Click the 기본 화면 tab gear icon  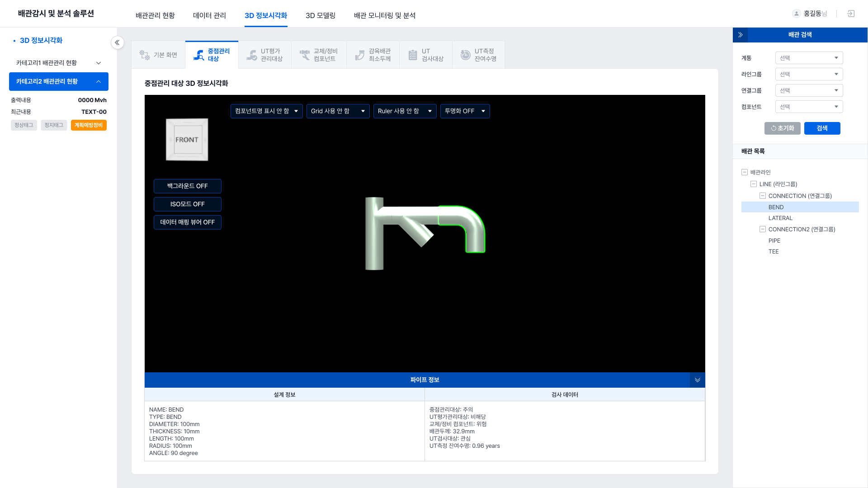point(144,55)
